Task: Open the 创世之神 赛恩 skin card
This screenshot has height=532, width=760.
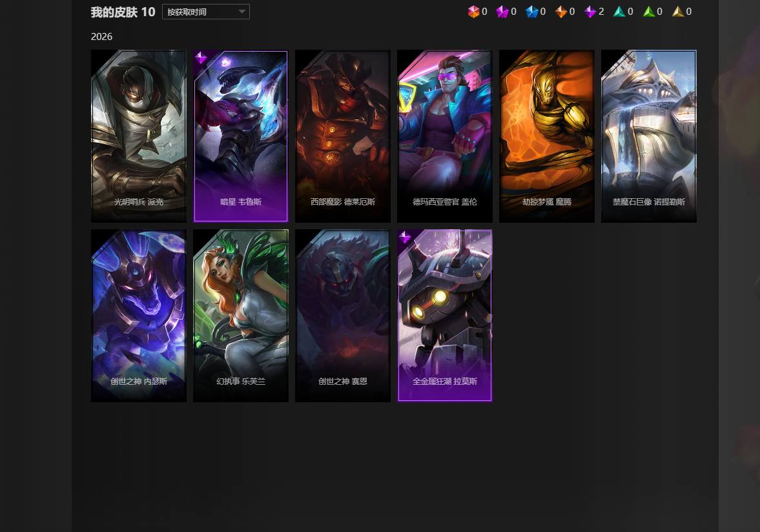Action: [x=343, y=316]
